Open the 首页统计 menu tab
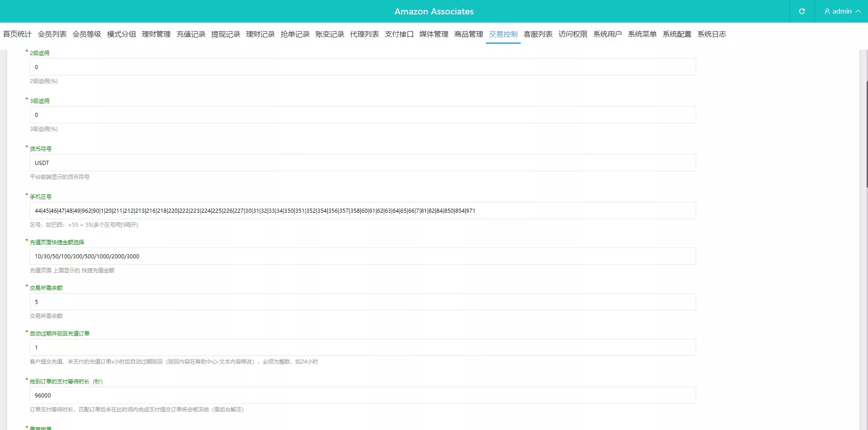This screenshot has height=430, width=868. (17, 34)
